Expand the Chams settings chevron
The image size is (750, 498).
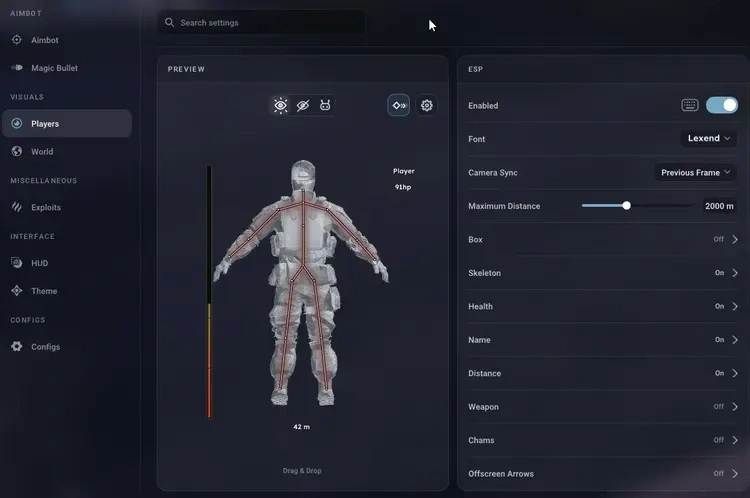pos(735,440)
